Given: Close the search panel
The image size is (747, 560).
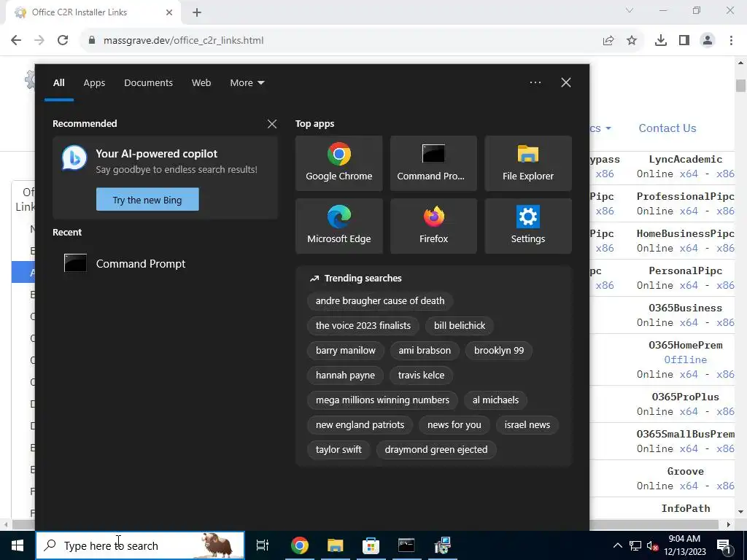Looking at the screenshot, I should tap(566, 82).
